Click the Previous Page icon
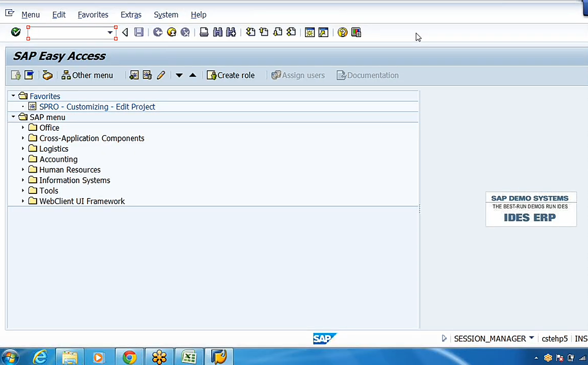588x365 pixels. (264, 32)
